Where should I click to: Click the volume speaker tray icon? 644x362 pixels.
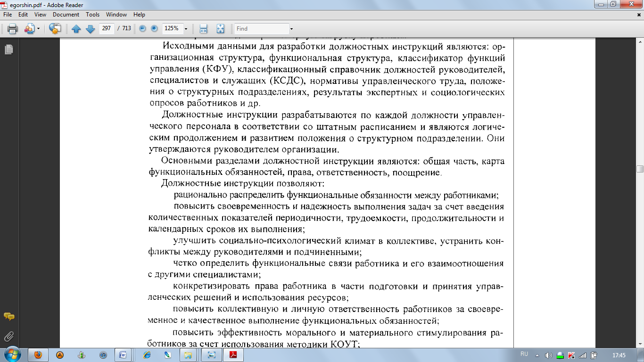coord(549,355)
